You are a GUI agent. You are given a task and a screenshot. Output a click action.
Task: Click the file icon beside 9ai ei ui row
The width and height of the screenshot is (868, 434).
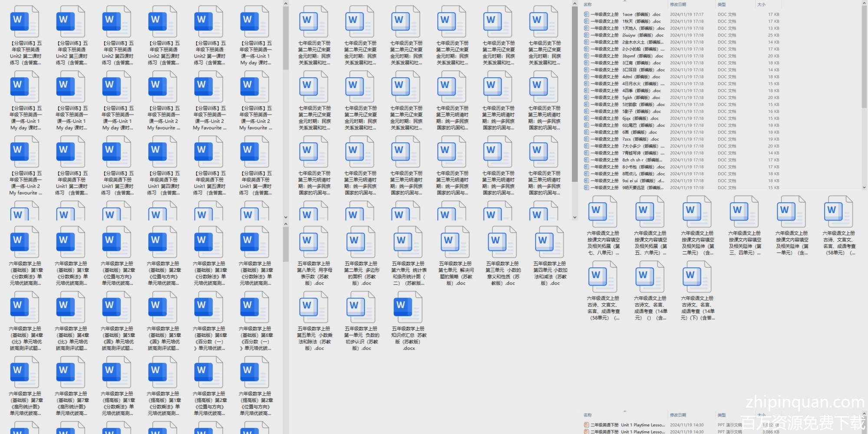[x=586, y=181]
